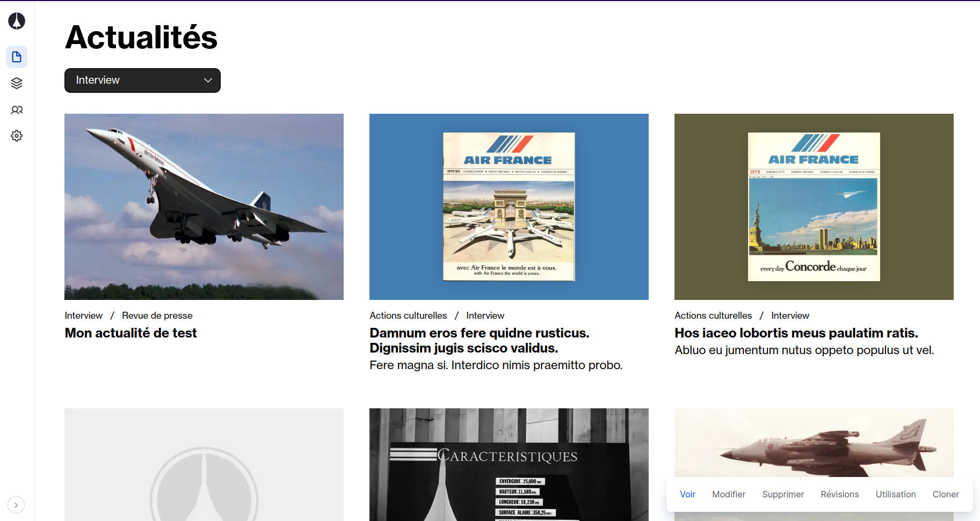The height and width of the screenshot is (521, 980).
Task: Select the Concorde takeoff photo thumbnail
Action: tap(204, 207)
